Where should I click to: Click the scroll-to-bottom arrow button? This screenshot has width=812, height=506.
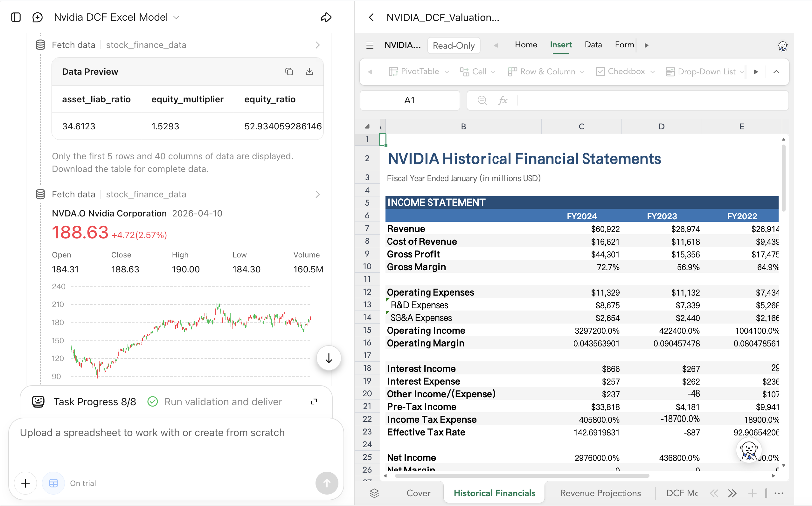pos(329,358)
